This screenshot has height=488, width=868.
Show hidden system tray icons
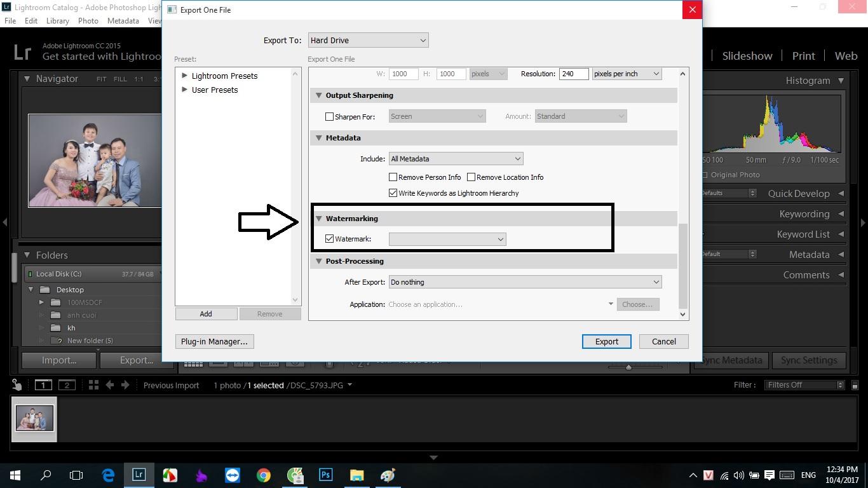tap(693, 475)
